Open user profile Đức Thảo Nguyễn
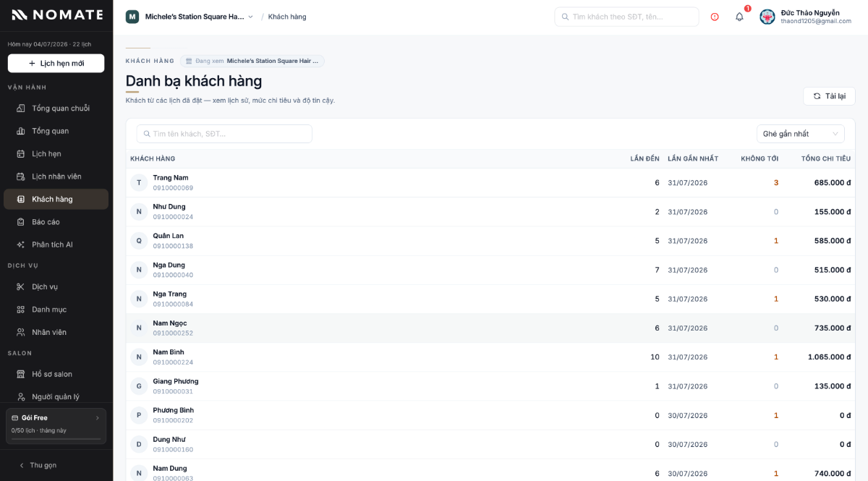 point(806,17)
